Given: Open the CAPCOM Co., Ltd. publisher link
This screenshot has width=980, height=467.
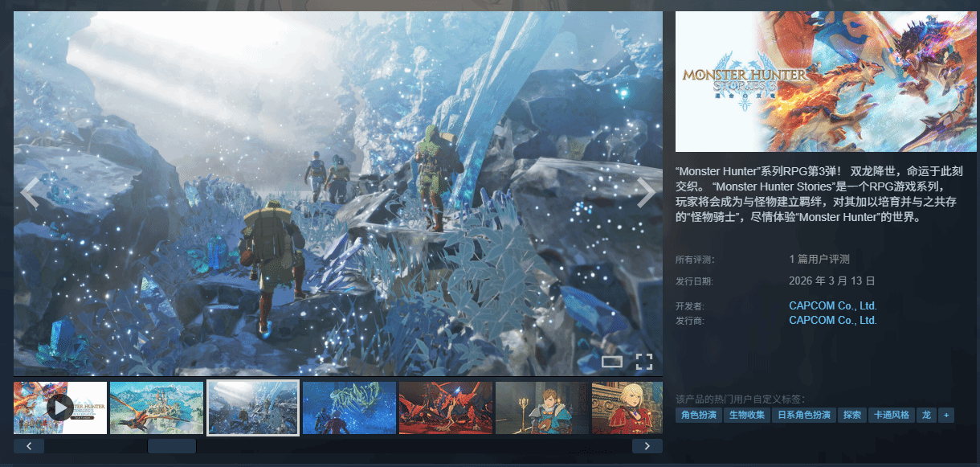Looking at the screenshot, I should tap(832, 320).
